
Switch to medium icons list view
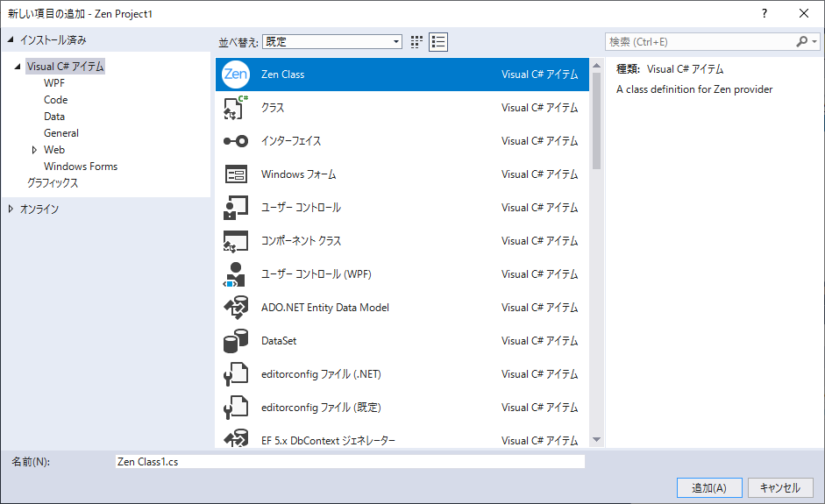[438, 41]
